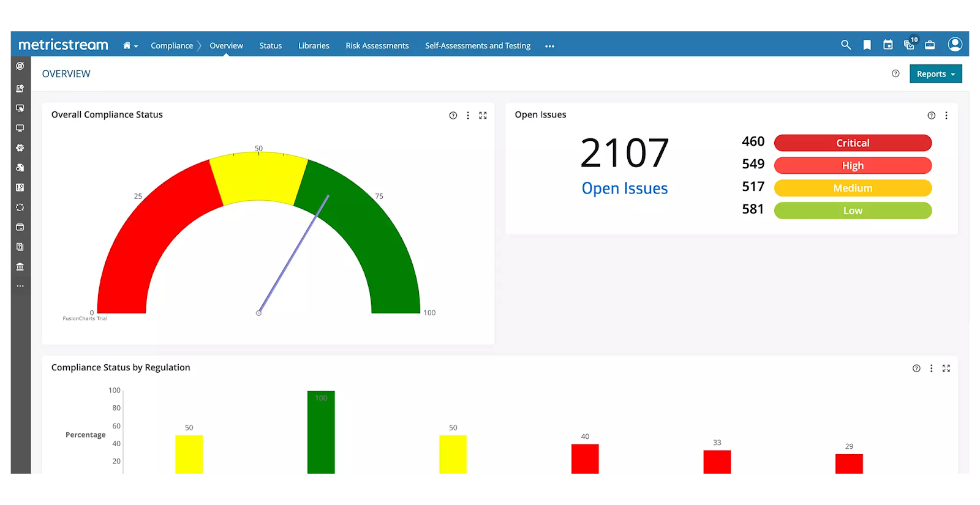Click the Critical issues red bar

click(x=853, y=143)
